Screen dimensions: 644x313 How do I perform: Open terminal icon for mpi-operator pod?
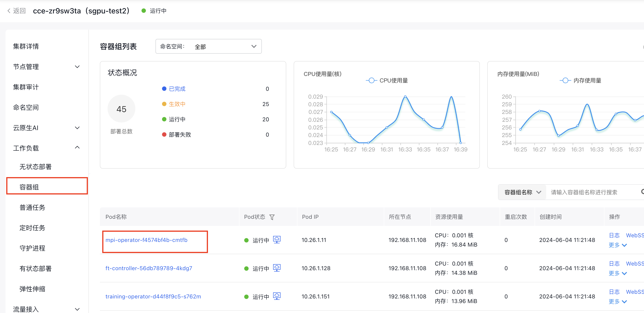(277, 240)
